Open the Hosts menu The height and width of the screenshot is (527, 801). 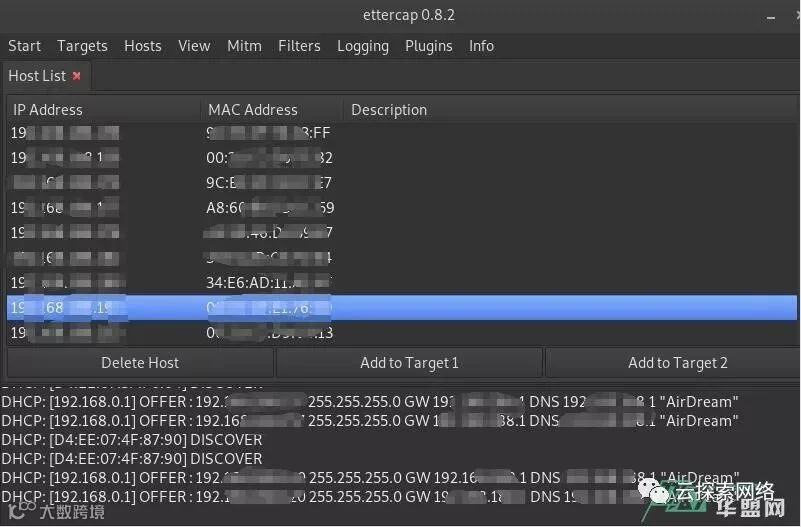tap(143, 46)
